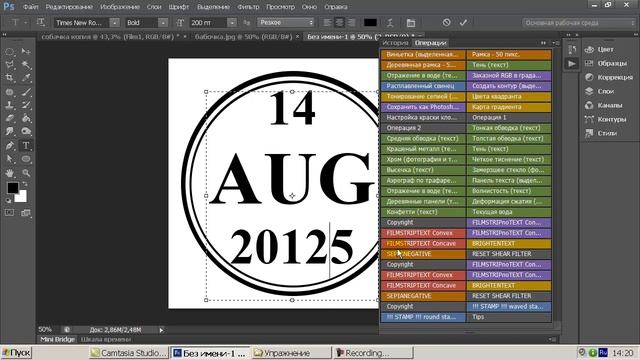The image size is (640, 360).
Task: Align text right
Action: (x=351, y=22)
